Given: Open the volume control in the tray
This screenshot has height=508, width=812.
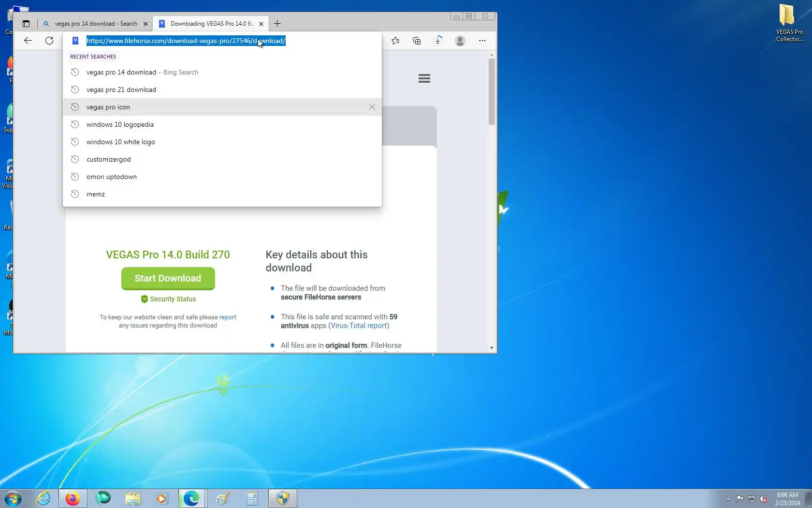Looking at the screenshot, I should 763,499.
